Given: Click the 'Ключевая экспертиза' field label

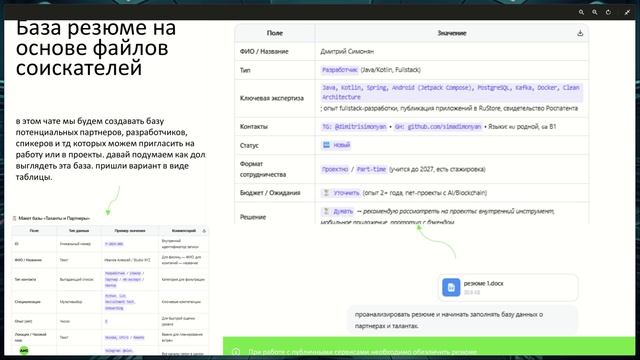Looking at the screenshot, I should click(x=272, y=98).
